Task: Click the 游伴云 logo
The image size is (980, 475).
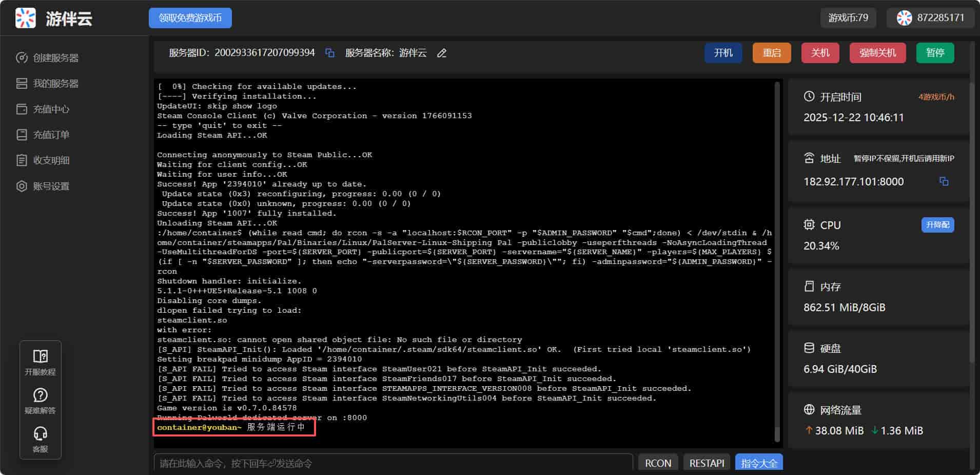Action: click(x=26, y=18)
